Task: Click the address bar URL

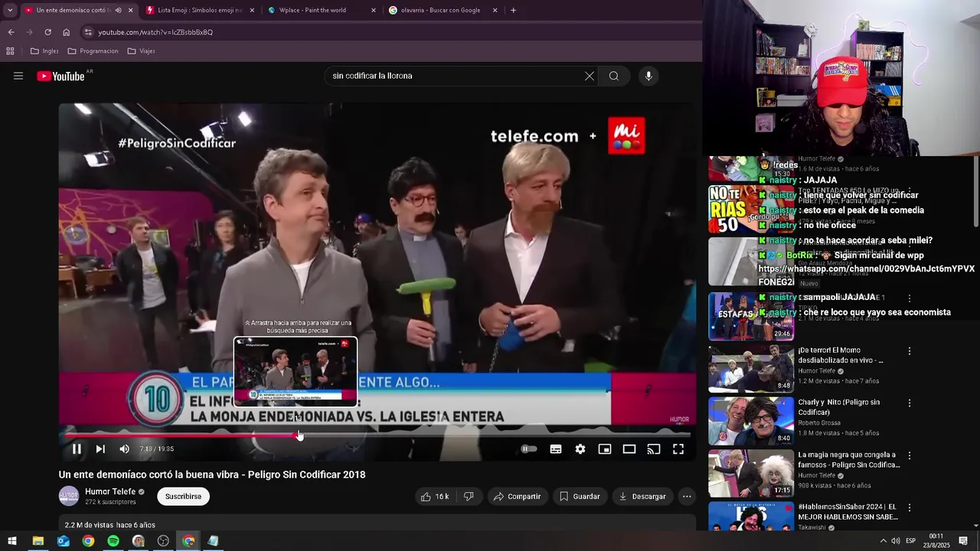Action: point(155,32)
